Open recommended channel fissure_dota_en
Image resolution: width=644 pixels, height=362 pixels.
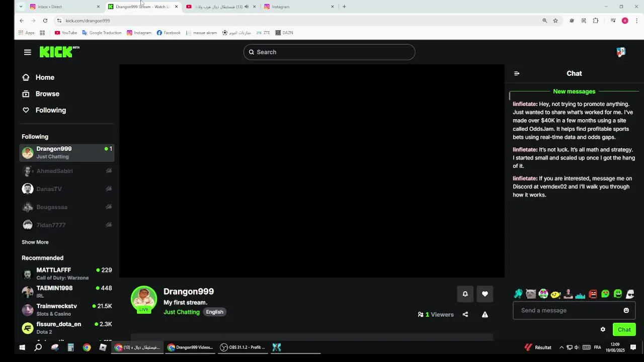[67, 328]
